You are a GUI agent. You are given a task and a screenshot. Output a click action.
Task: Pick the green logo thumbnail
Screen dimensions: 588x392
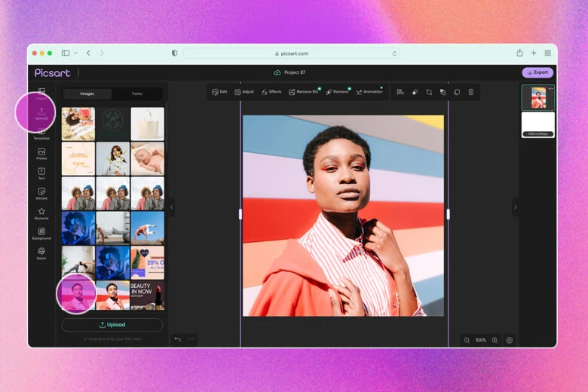[112, 124]
